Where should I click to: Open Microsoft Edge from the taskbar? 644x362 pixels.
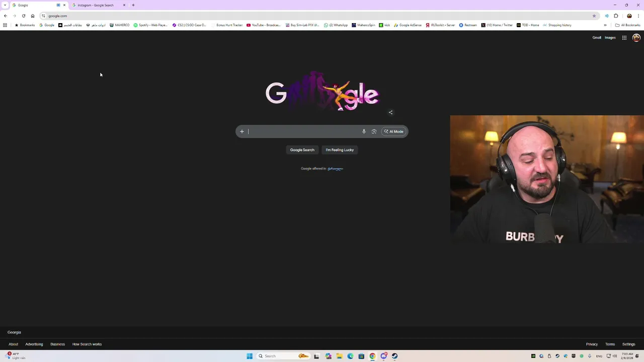coord(350,356)
